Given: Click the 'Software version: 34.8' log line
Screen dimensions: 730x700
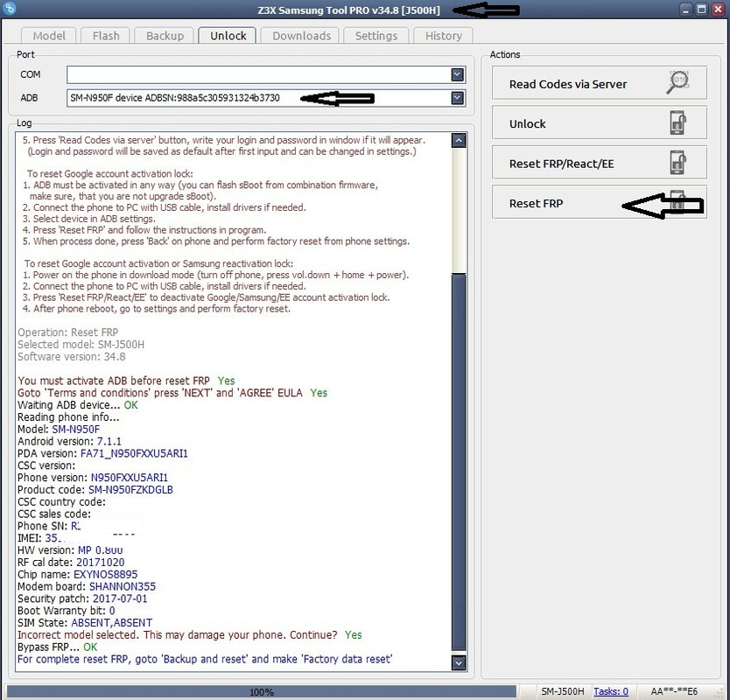Looking at the screenshot, I should click(72, 356).
